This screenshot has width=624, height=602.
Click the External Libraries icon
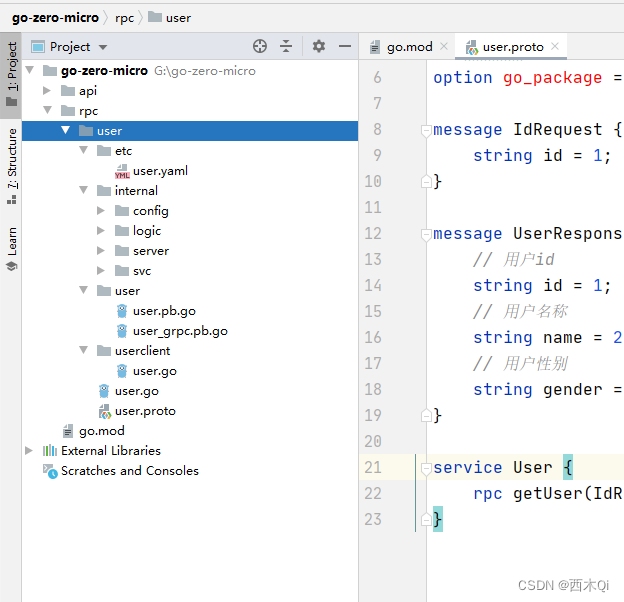[50, 451]
